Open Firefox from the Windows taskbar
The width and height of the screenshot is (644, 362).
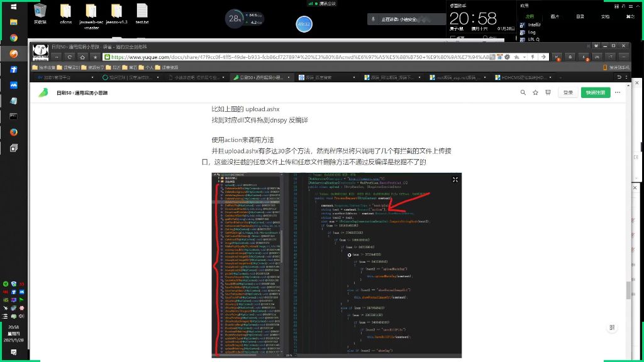click(14, 132)
